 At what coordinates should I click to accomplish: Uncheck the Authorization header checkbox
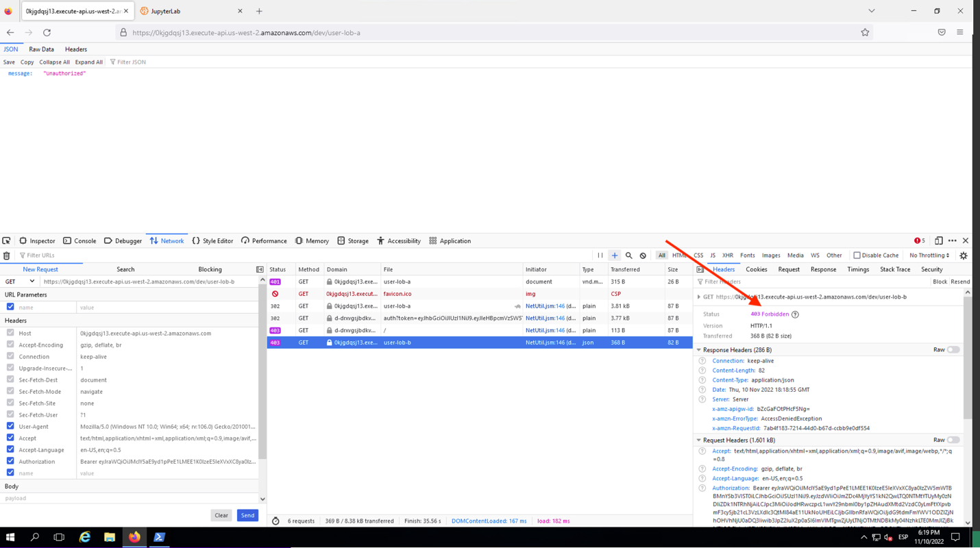click(x=10, y=461)
